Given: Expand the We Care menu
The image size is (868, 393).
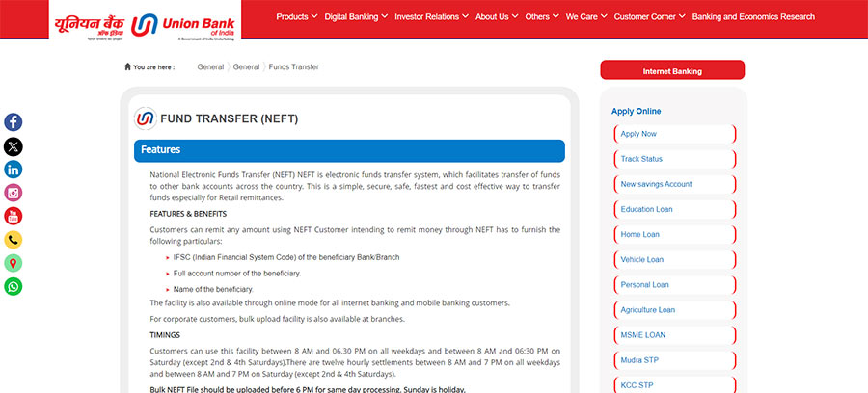Looking at the screenshot, I should point(586,16).
